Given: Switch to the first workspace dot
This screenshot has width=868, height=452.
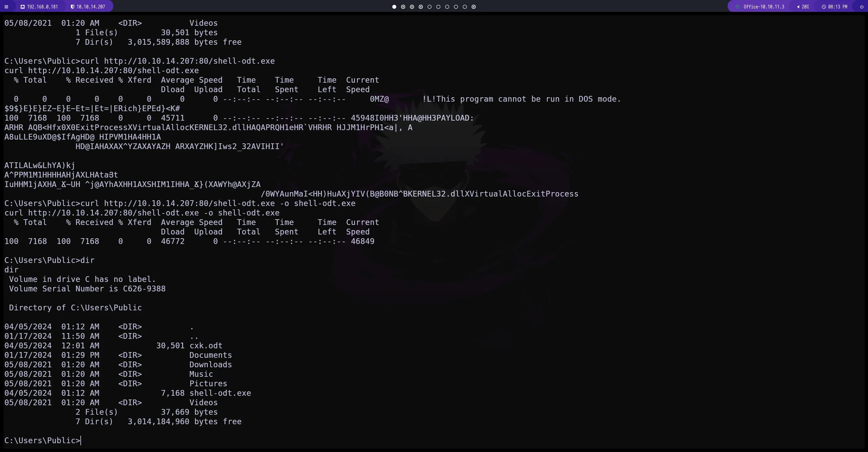Looking at the screenshot, I should (x=394, y=7).
